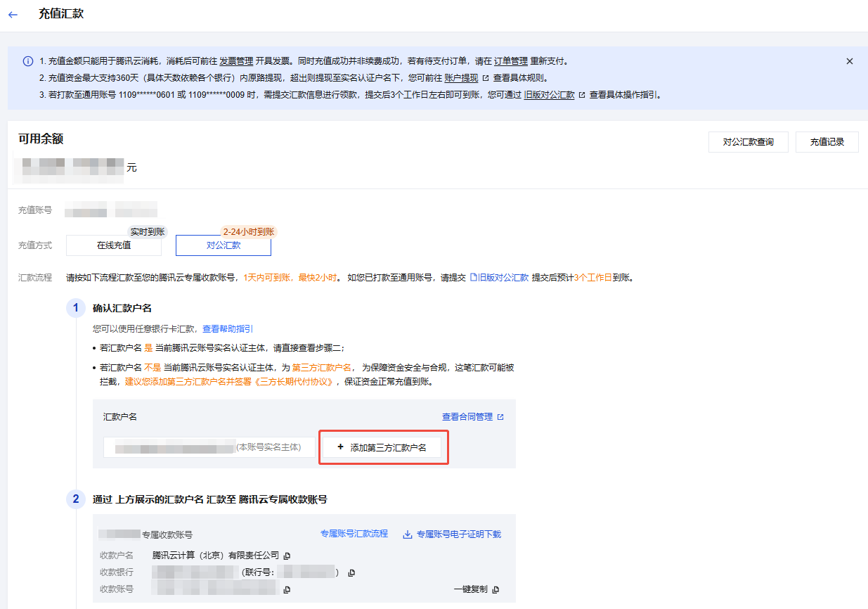Click 一键复制 to copy all details
This screenshot has height=609, width=868.
(x=470, y=589)
